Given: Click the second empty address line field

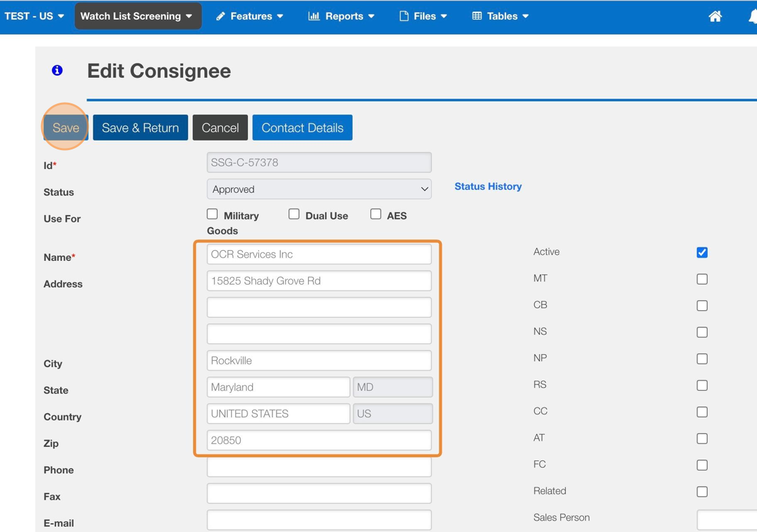Looking at the screenshot, I should click(x=319, y=307).
